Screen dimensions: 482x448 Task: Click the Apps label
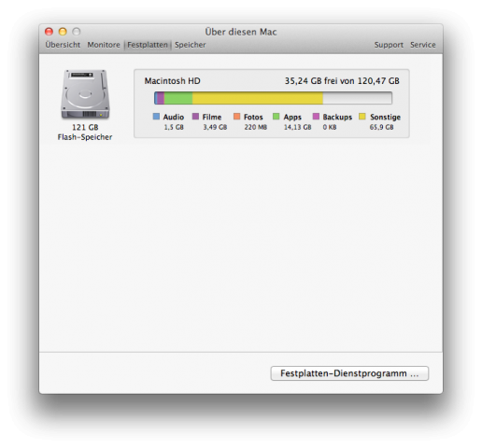coord(292,117)
